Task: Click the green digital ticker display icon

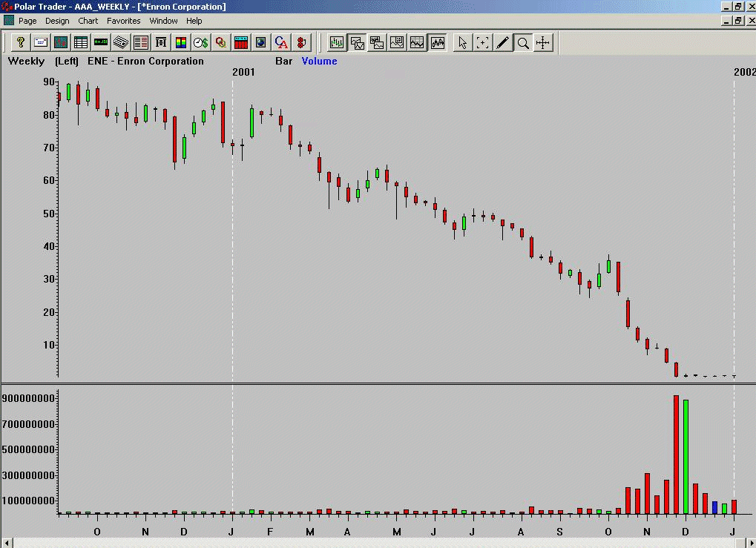Action: pos(101,42)
